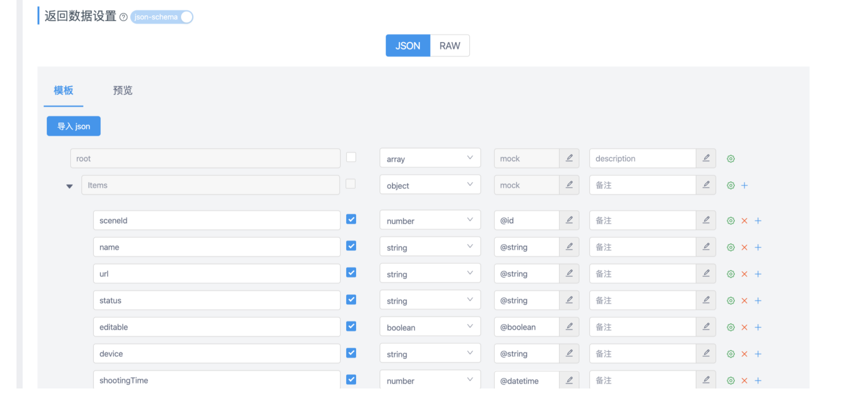Collapse the Items tree node
Screen dimensions: 868x415
[69, 186]
